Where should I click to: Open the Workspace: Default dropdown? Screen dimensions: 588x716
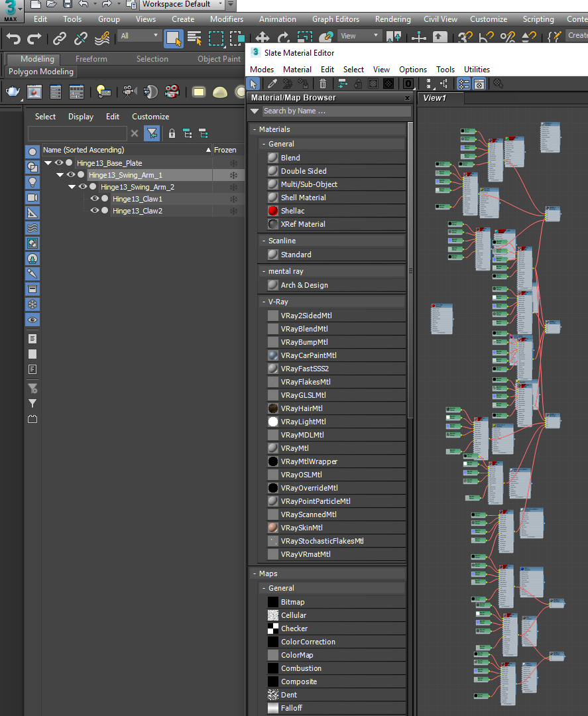[x=182, y=4]
